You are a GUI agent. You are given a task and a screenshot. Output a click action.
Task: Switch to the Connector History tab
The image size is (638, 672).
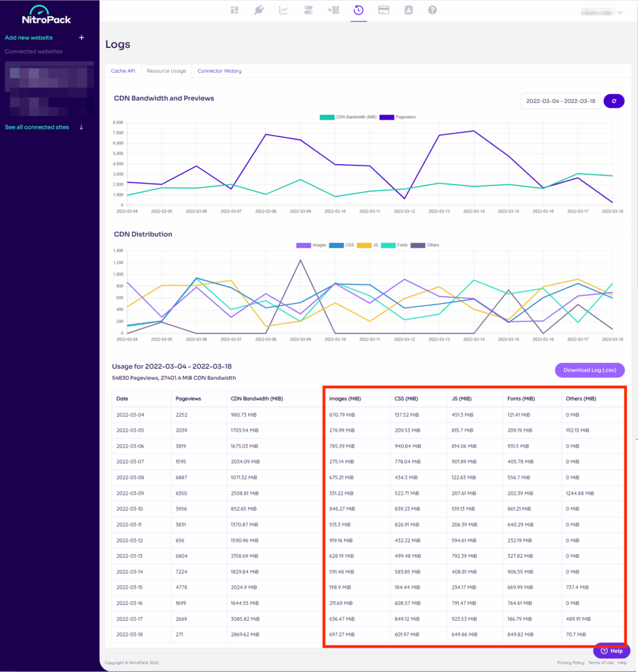pyautogui.click(x=219, y=71)
